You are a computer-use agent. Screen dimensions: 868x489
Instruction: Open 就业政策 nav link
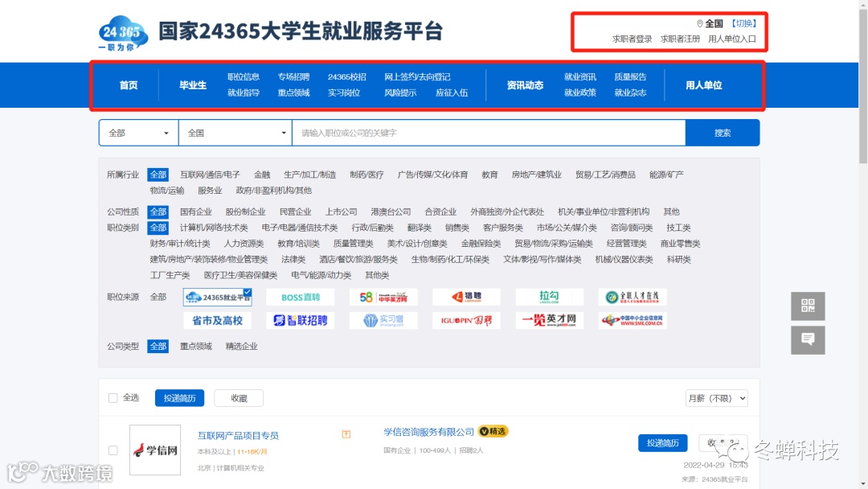tap(580, 93)
